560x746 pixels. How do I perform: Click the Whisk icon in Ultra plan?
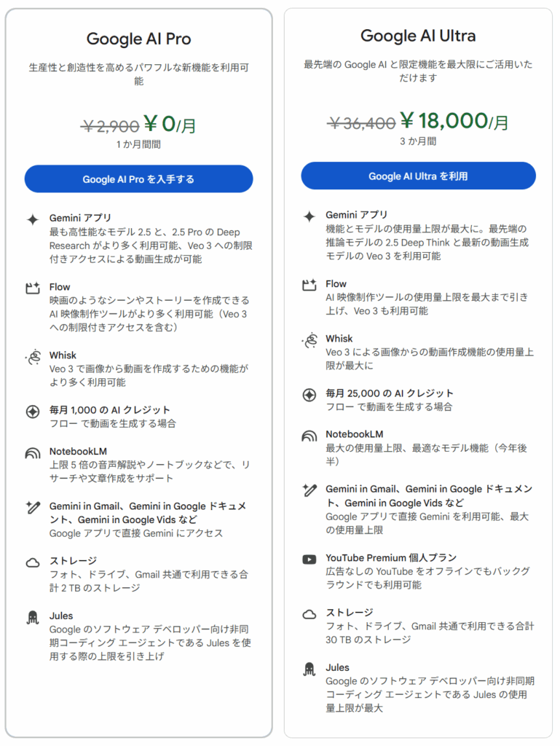[x=309, y=339]
